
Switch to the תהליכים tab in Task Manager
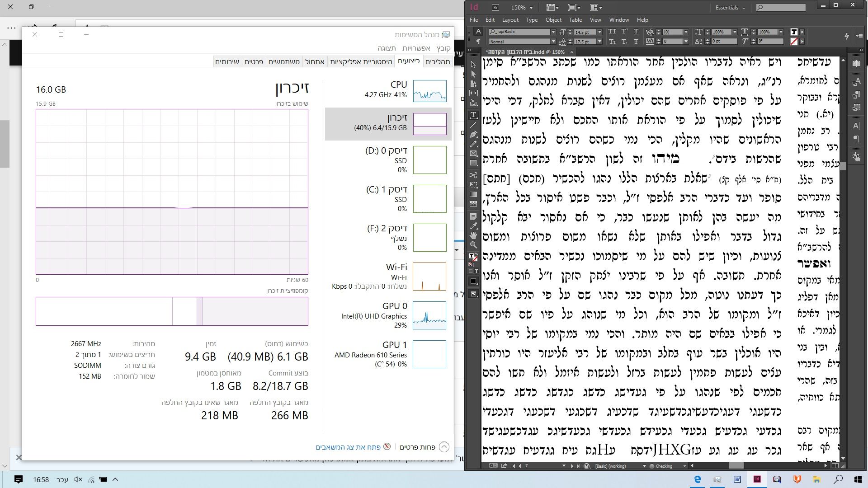click(437, 61)
